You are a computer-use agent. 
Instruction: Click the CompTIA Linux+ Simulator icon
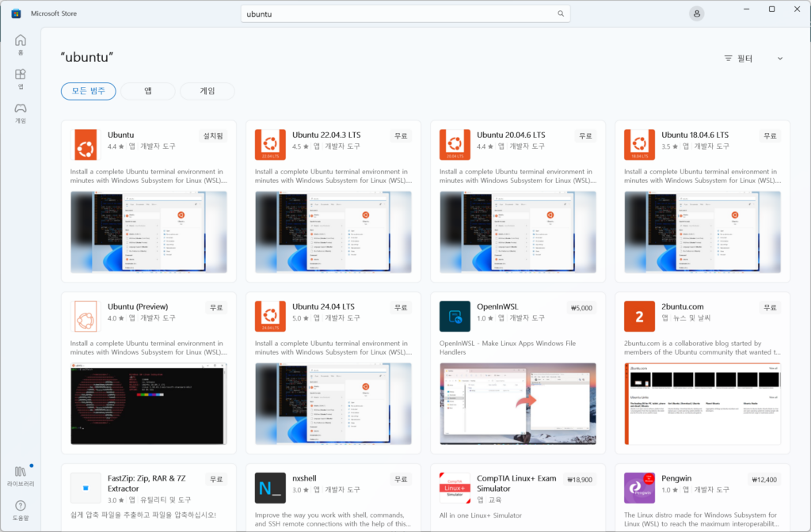[x=455, y=488]
